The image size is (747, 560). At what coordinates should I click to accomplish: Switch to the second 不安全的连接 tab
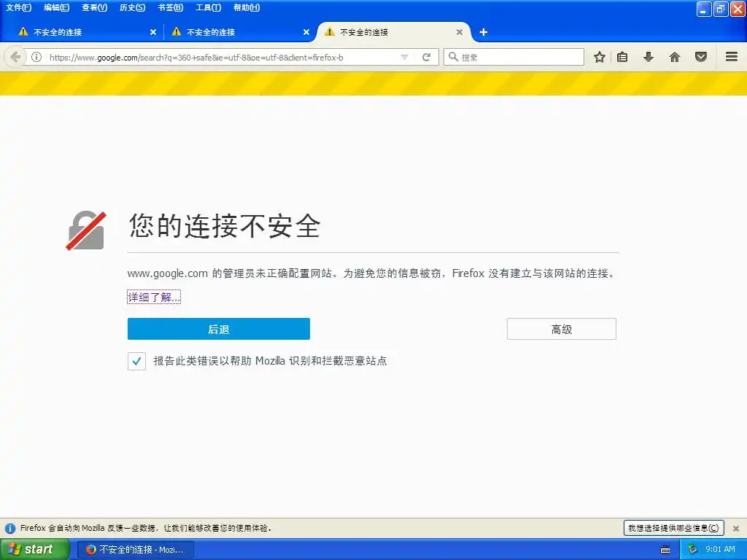click(x=239, y=32)
